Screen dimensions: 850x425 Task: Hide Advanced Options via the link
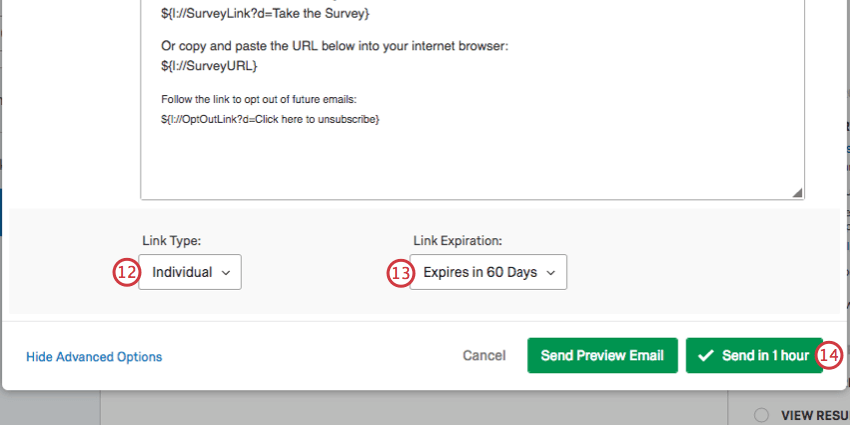94,357
